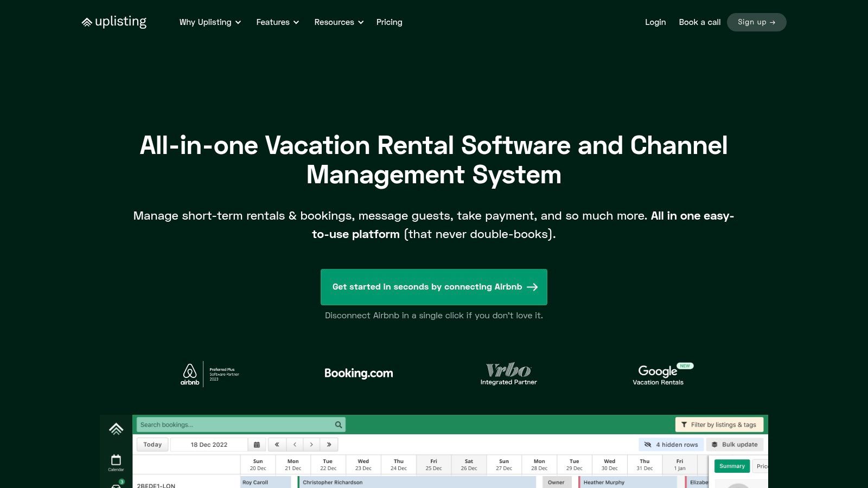This screenshot has height=488, width=868.
Task: Go to previous day with left chevron
Action: (x=295, y=445)
